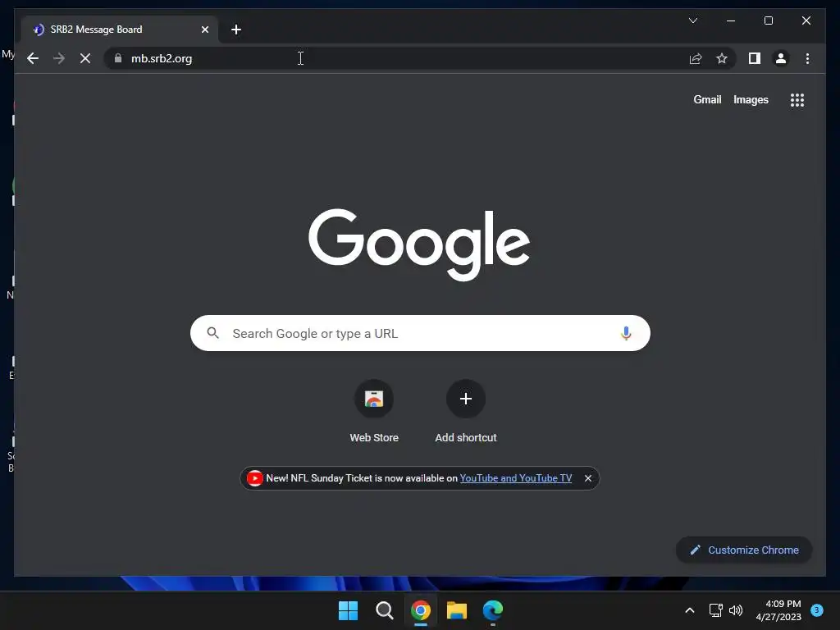Click Chrome icon in the taskbar

421,610
